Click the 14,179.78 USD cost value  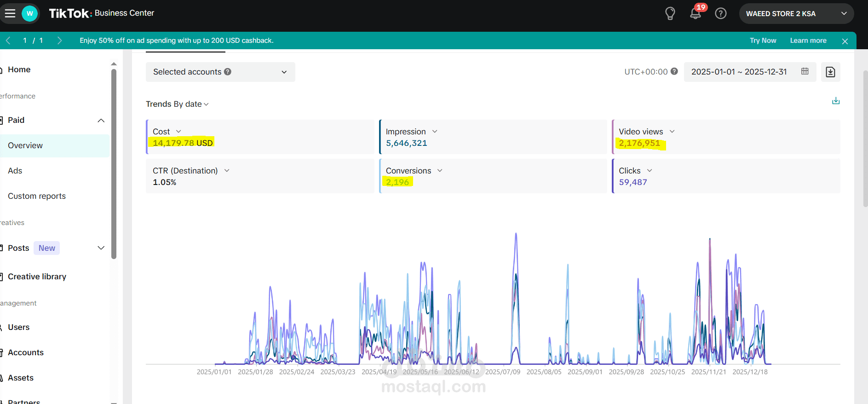point(183,143)
